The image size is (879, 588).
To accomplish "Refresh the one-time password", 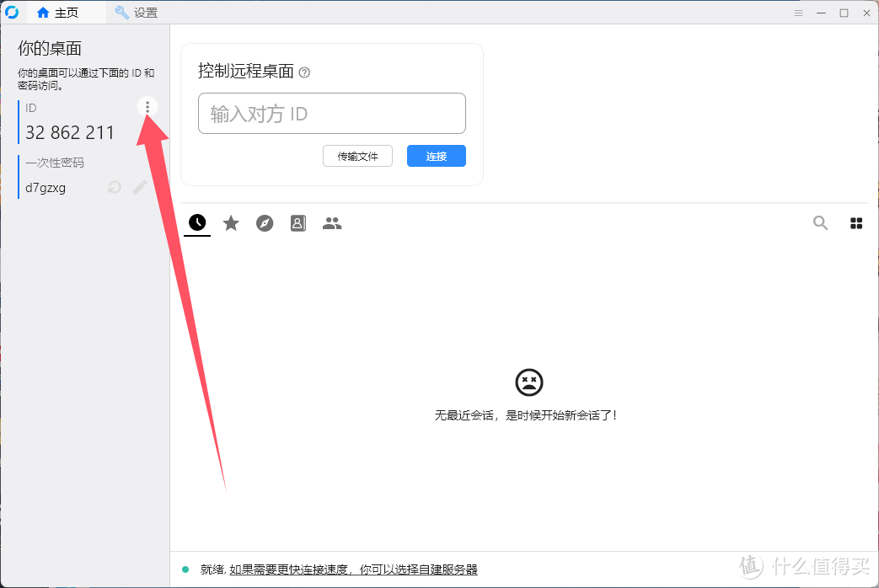I will click(x=114, y=187).
